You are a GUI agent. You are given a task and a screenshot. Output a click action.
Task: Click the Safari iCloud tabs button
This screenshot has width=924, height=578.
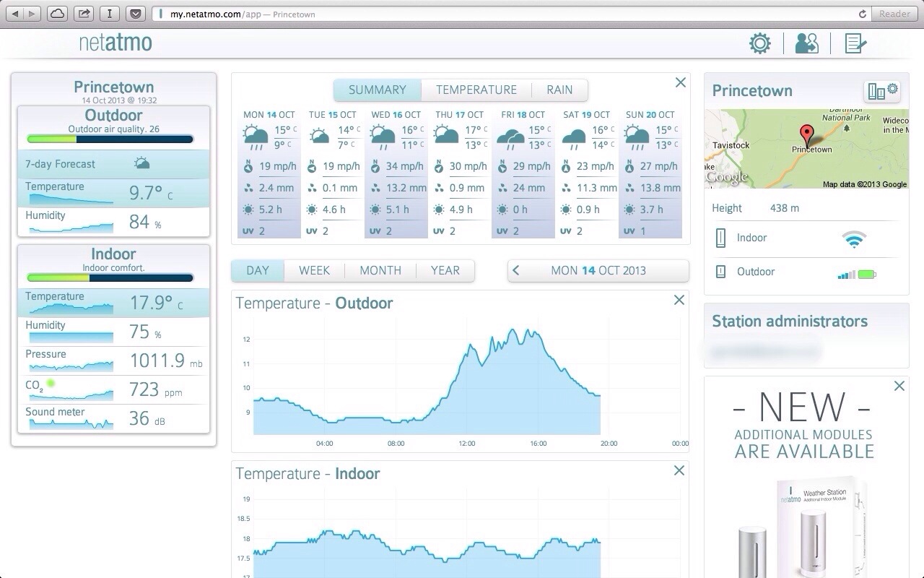pos(57,14)
